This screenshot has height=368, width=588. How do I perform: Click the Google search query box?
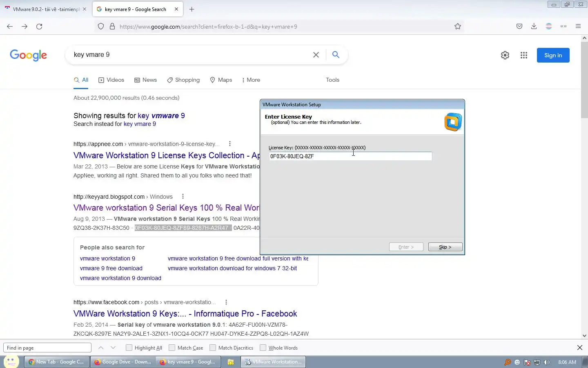click(190, 55)
